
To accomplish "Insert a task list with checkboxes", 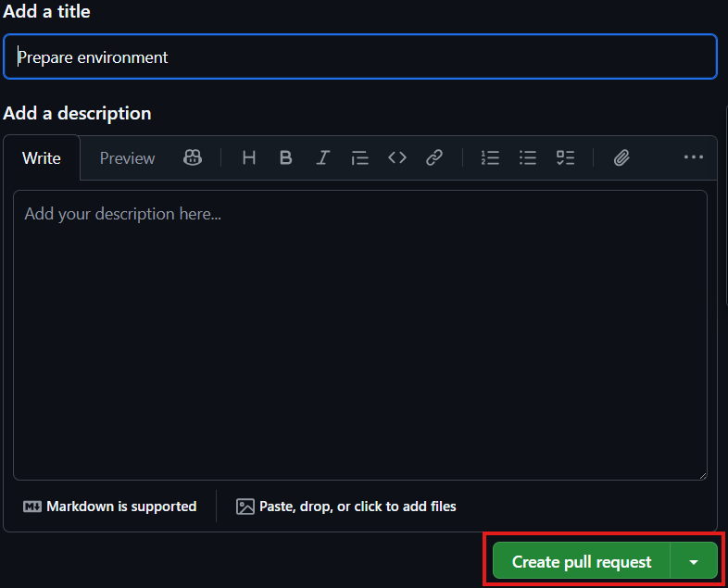I will click(x=565, y=157).
